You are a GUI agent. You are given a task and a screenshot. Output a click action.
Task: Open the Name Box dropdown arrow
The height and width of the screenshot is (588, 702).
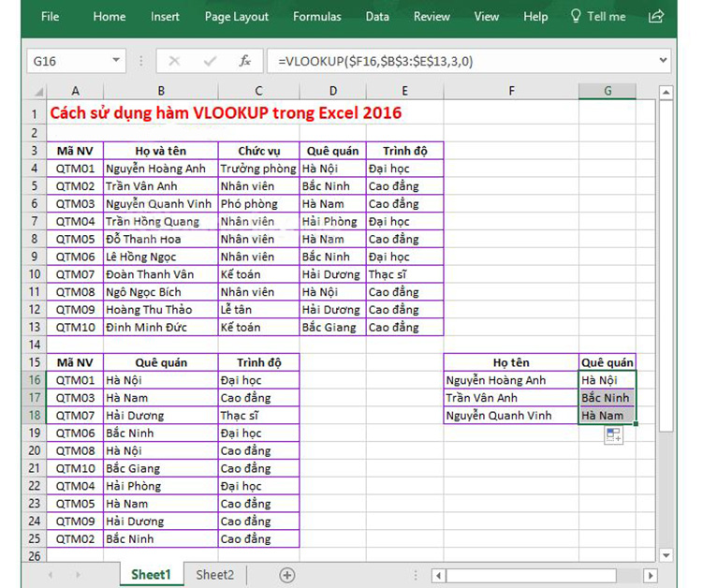pos(116,60)
